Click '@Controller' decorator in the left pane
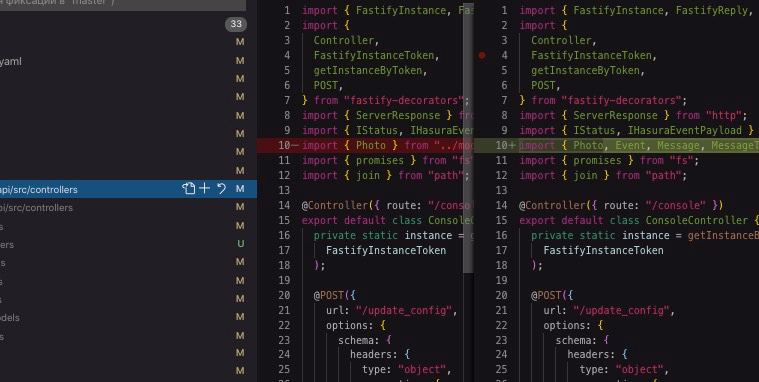The height and width of the screenshot is (382, 759). pos(334,205)
